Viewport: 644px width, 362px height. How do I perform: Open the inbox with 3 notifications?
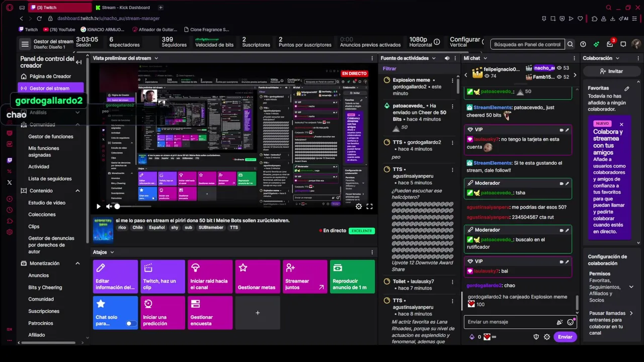610,44
